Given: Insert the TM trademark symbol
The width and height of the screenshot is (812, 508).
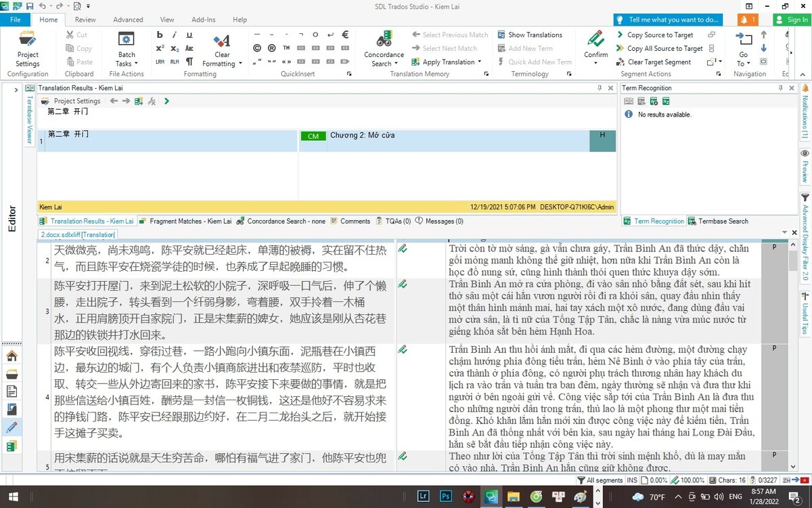Looking at the screenshot, I should pyautogui.click(x=286, y=48).
